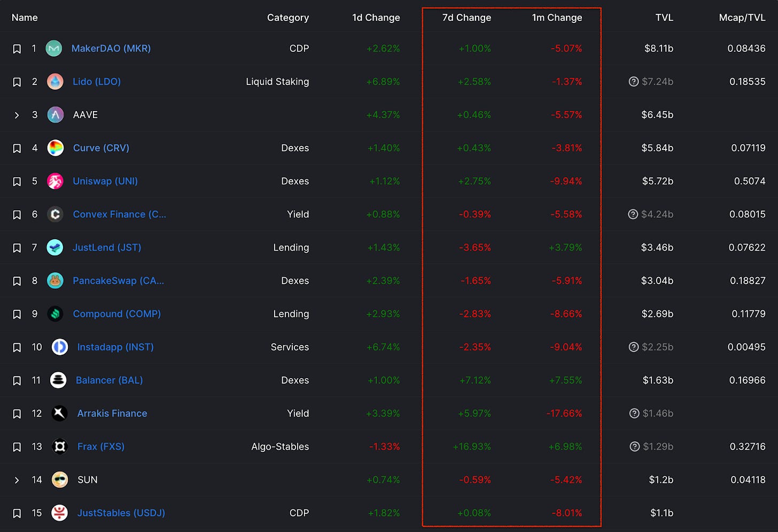Bookmark the Arrakis Finance row
Image resolution: width=778 pixels, height=532 pixels.
pos(17,414)
